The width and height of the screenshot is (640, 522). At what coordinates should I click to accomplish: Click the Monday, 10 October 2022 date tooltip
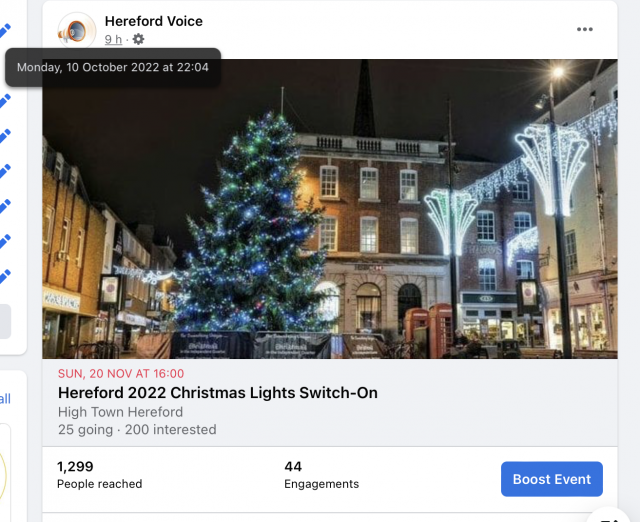click(113, 67)
